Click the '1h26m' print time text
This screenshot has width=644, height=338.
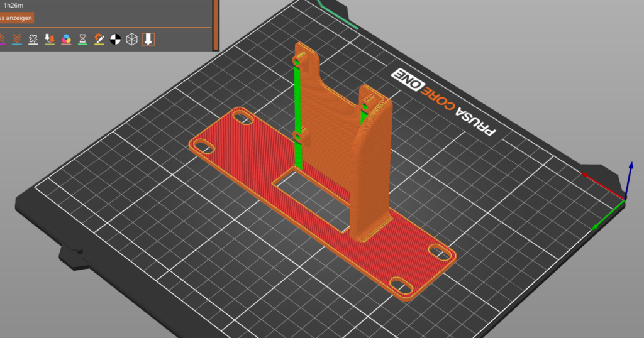[14, 5]
